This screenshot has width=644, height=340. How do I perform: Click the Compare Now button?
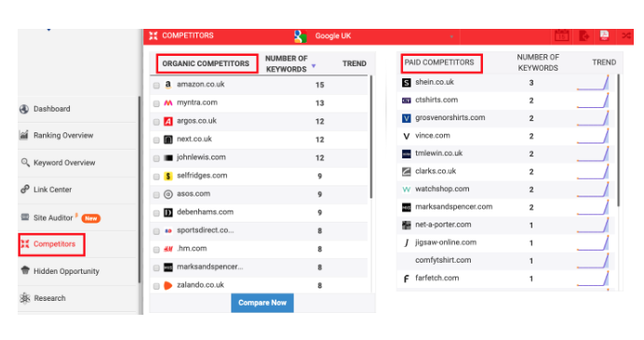[x=262, y=303]
